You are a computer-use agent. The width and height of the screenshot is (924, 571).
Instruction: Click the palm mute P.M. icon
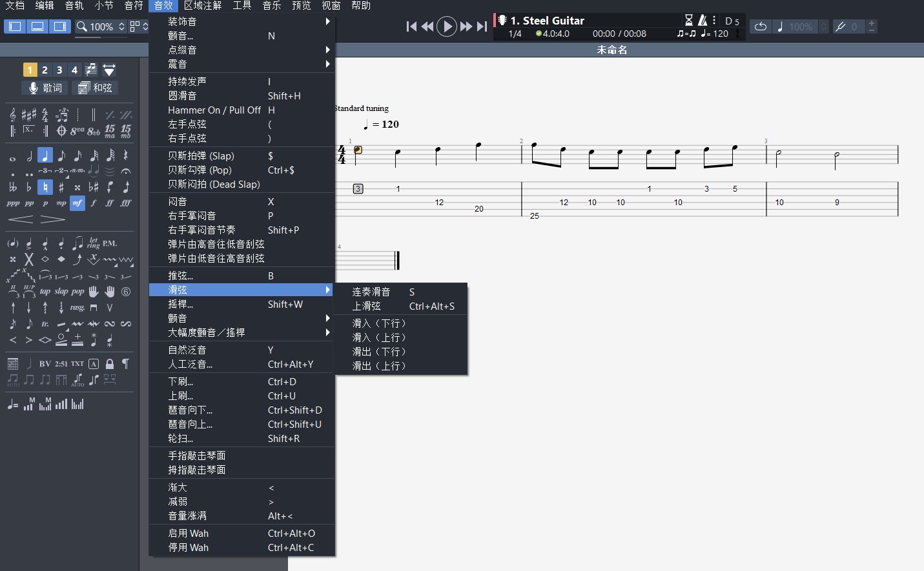tap(110, 243)
